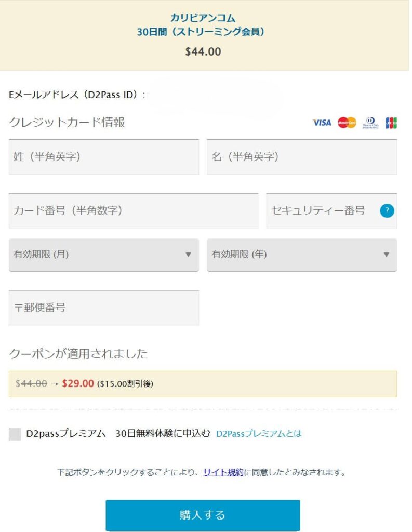The width and height of the screenshot is (412, 532).
Task: Click the カリビアンコム product title
Action: click(203, 18)
